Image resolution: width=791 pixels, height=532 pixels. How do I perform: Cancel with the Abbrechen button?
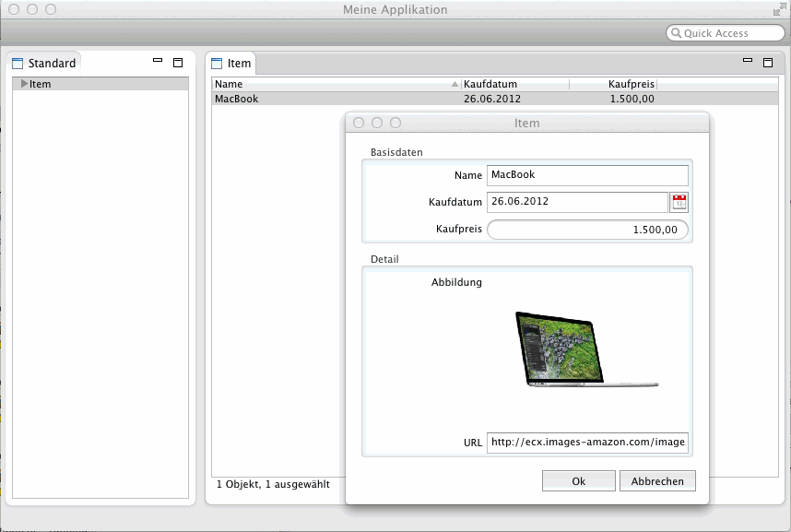(x=658, y=481)
